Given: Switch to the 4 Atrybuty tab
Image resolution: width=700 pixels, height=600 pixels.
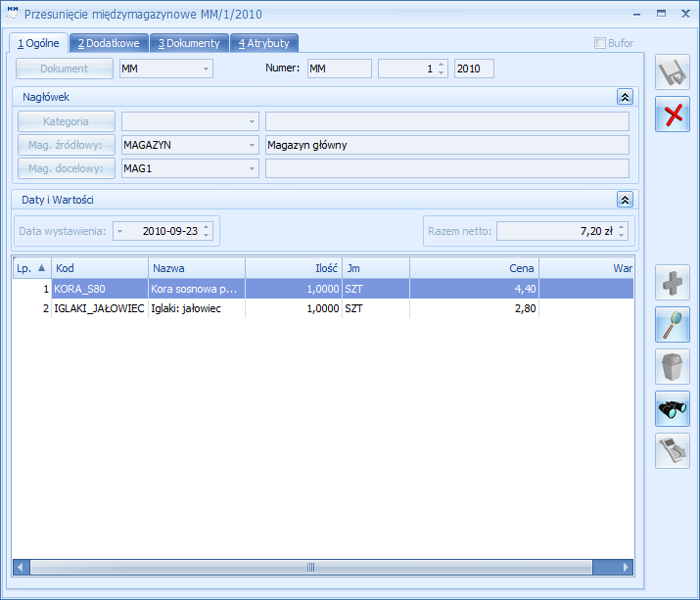Looking at the screenshot, I should tap(263, 43).
